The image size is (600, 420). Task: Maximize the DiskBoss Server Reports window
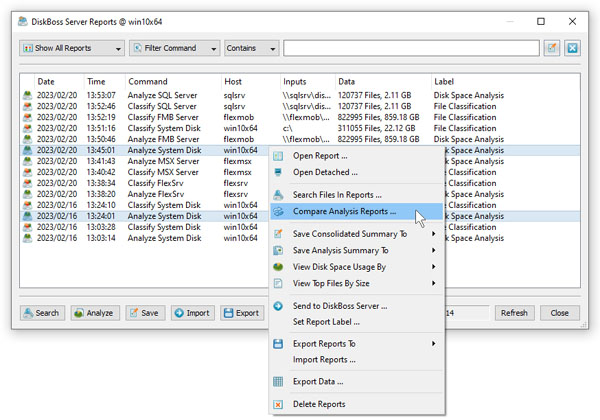pos(541,21)
